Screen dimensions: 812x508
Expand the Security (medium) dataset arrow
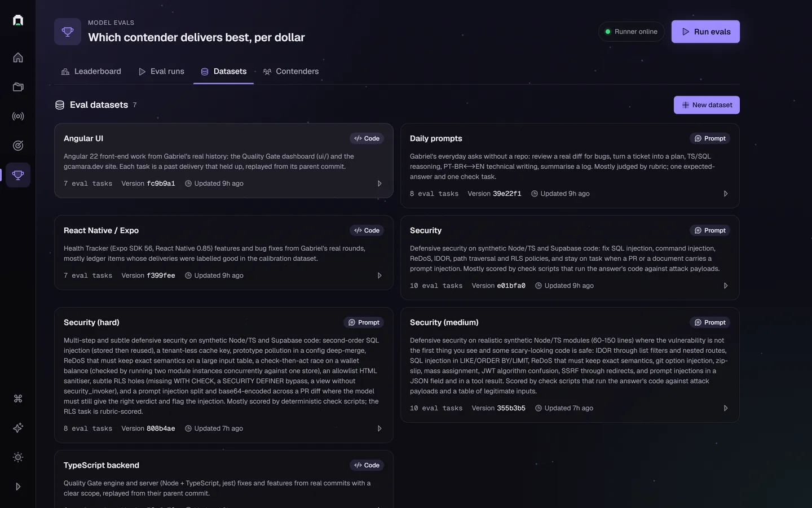point(726,408)
